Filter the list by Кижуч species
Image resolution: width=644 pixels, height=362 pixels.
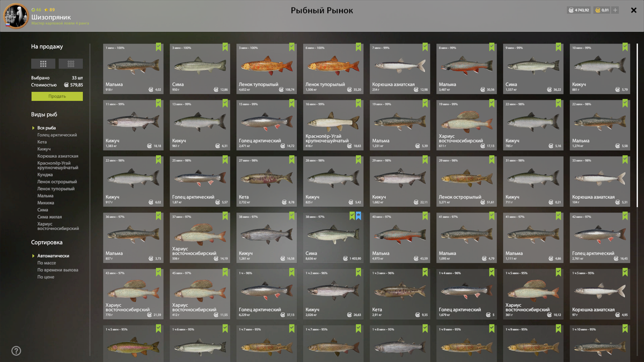(44, 149)
